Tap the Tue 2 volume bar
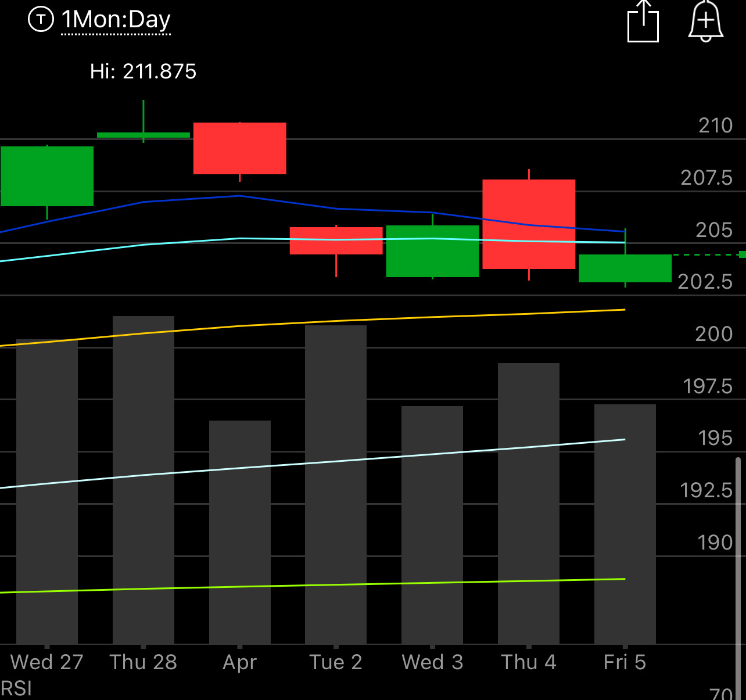The image size is (746, 700). point(336,484)
